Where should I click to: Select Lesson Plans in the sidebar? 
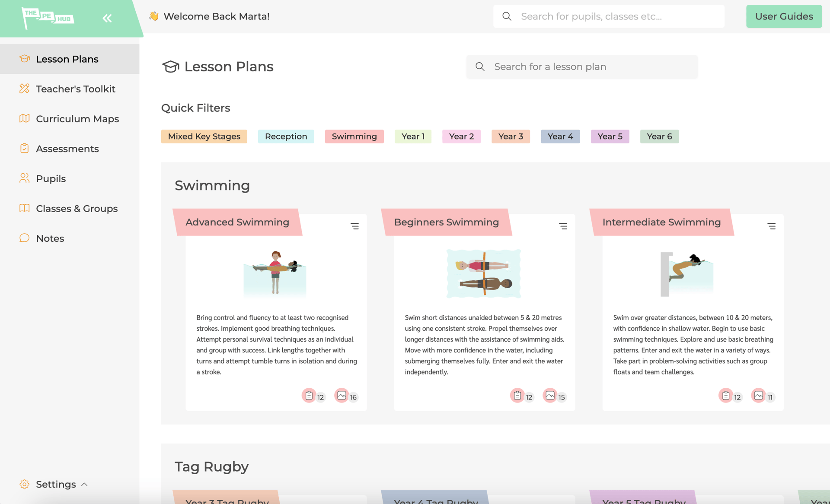[67, 59]
